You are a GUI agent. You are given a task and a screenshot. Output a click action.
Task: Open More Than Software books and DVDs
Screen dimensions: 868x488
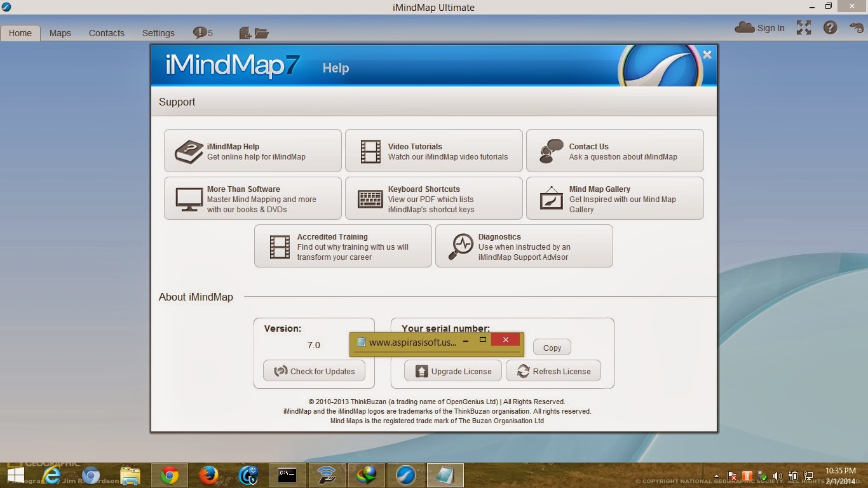(252, 198)
